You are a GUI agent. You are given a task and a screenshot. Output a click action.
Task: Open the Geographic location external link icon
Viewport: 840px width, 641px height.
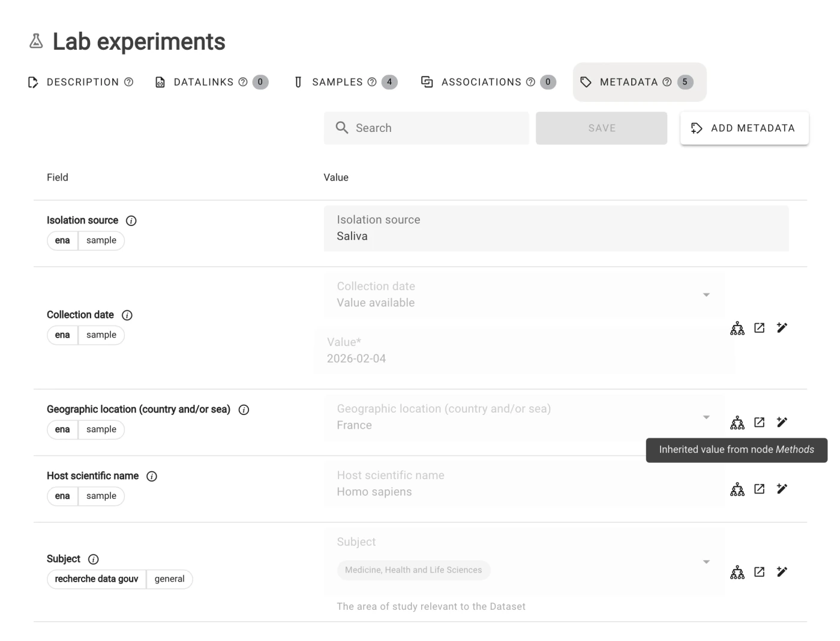pyautogui.click(x=760, y=422)
